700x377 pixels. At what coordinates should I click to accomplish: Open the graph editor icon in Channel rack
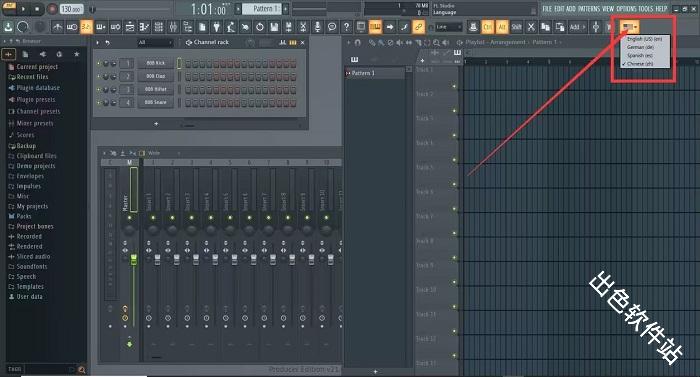pyautogui.click(x=283, y=42)
